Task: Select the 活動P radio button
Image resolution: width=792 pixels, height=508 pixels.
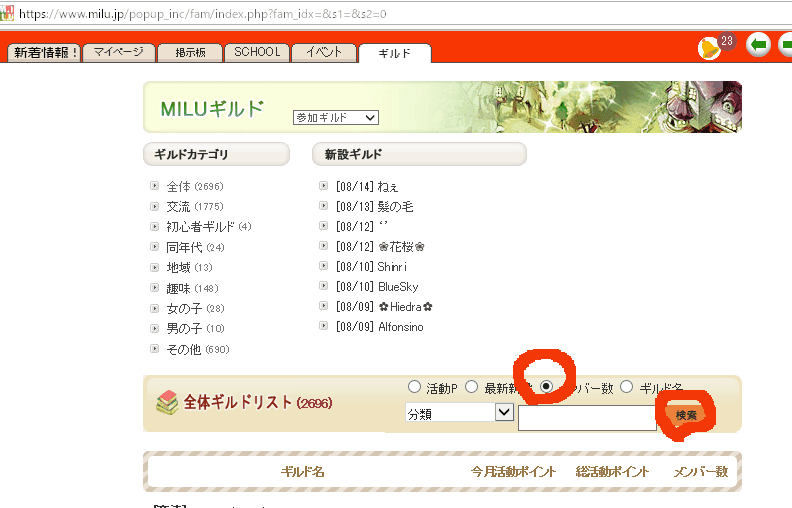Action: [414, 387]
